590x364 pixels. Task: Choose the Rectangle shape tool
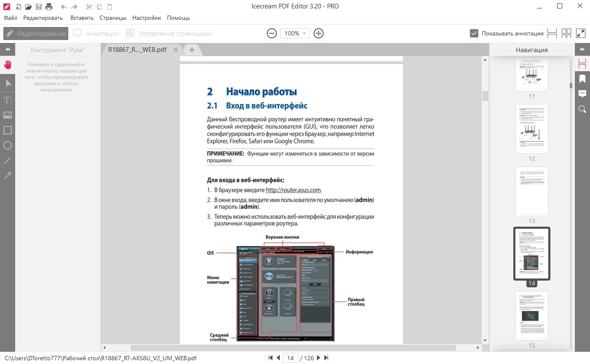point(8,130)
